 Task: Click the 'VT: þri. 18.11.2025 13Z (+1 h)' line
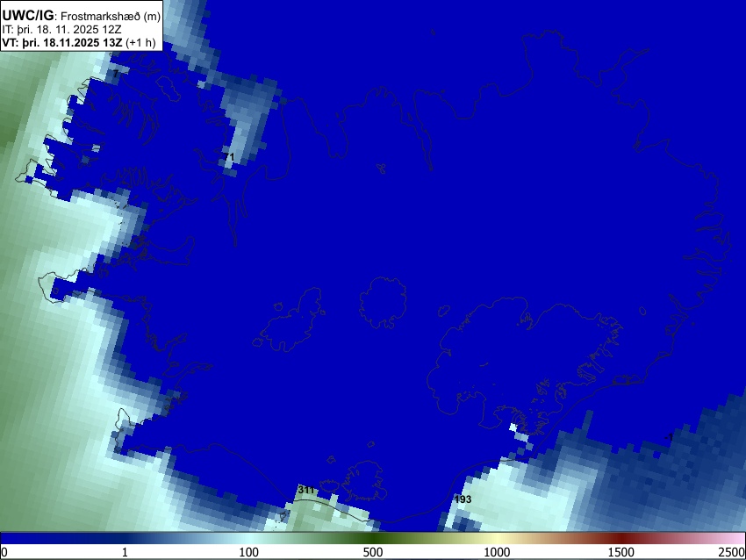79,42
